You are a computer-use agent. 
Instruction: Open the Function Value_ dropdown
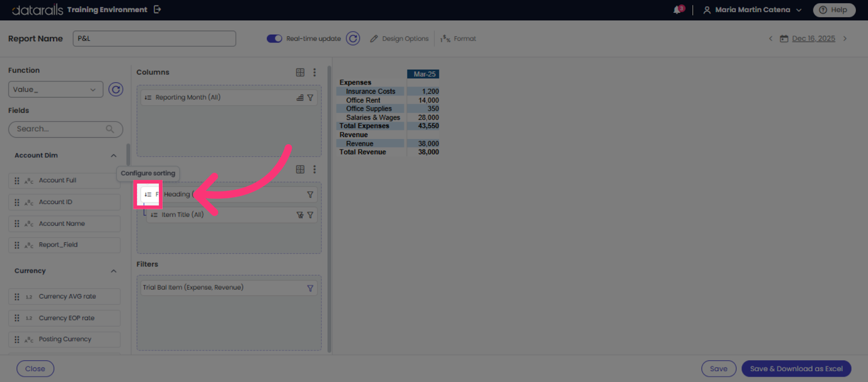(55, 89)
